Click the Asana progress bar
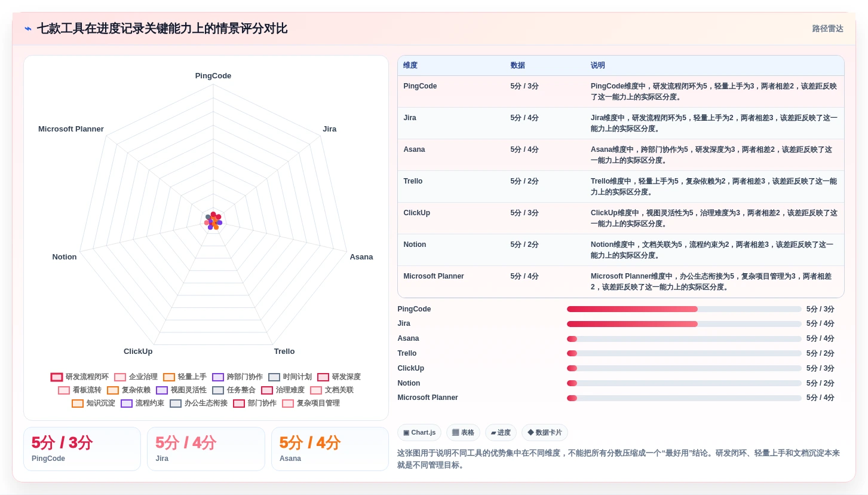Image resolution: width=868 pixels, height=495 pixels. pos(684,339)
